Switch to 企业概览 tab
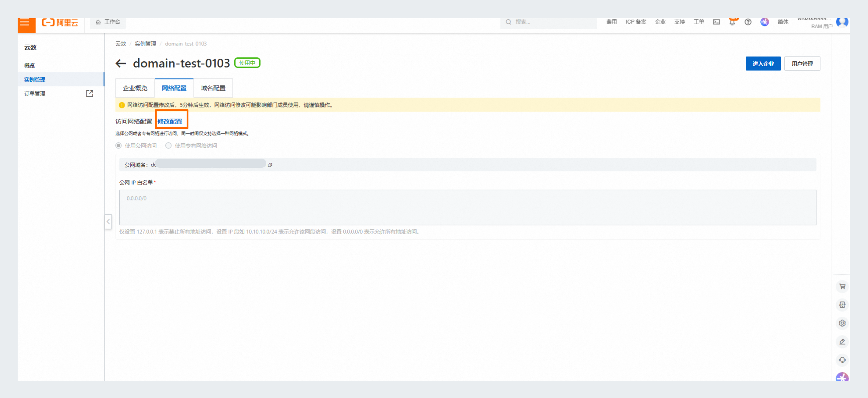Screen dimensions: 868x398 tap(135, 88)
